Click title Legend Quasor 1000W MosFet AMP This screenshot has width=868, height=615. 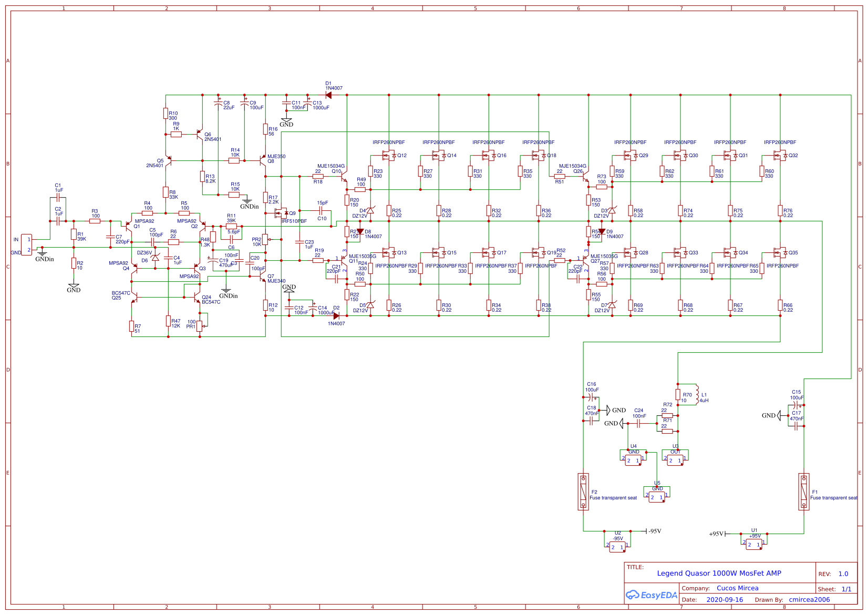click(x=720, y=573)
